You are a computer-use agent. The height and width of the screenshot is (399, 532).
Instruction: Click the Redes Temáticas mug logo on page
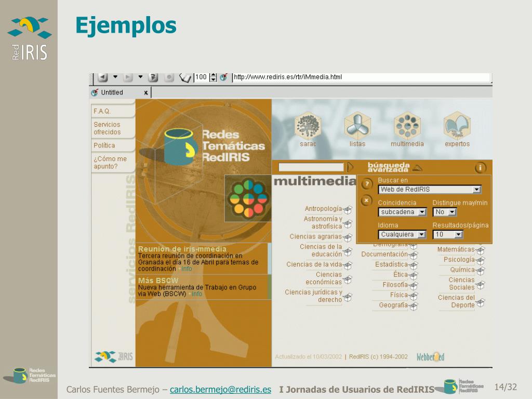pos(180,147)
